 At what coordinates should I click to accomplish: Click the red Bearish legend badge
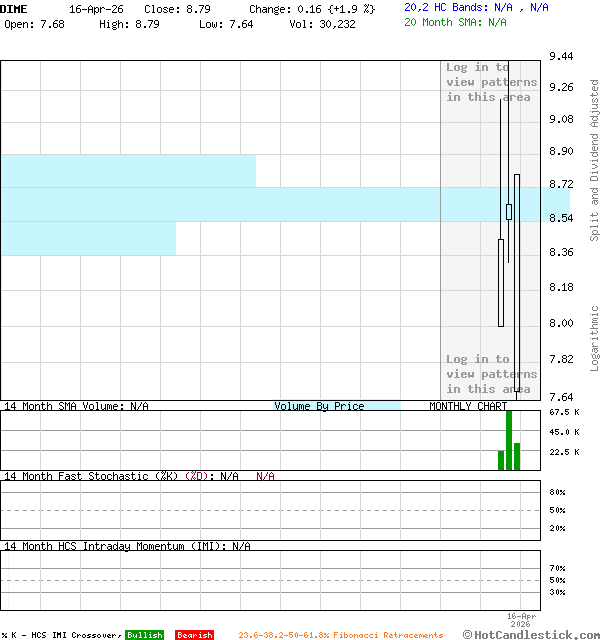(194, 635)
